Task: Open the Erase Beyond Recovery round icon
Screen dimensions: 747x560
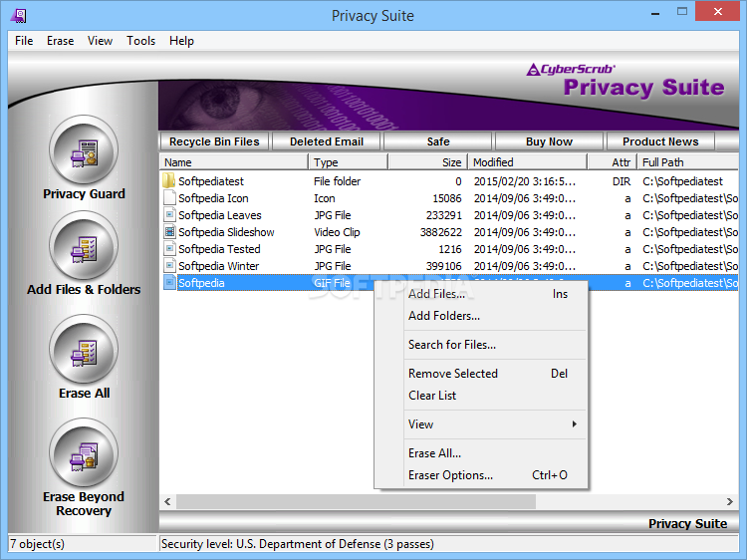Action: (x=84, y=452)
